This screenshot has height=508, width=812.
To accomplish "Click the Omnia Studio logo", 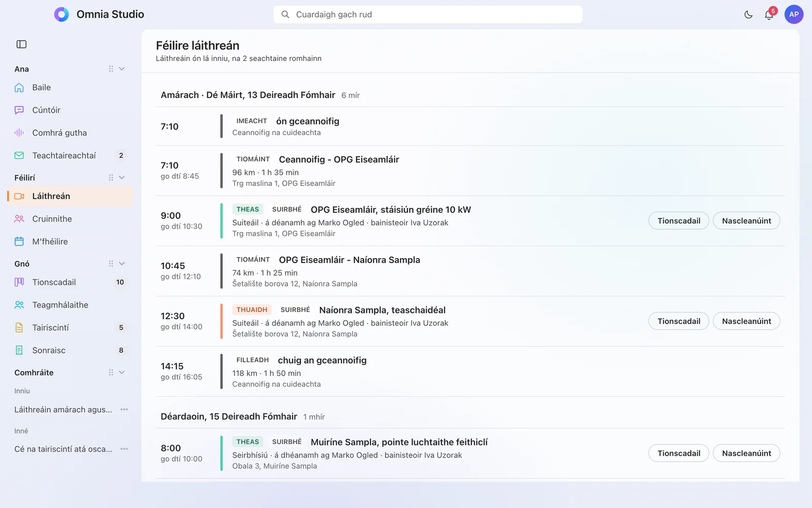I will point(61,14).
